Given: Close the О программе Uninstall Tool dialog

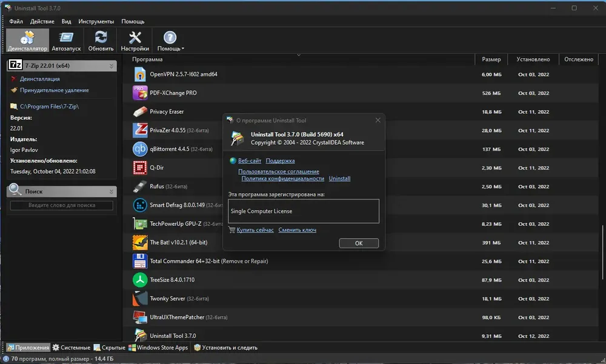Looking at the screenshot, I should [x=378, y=120].
